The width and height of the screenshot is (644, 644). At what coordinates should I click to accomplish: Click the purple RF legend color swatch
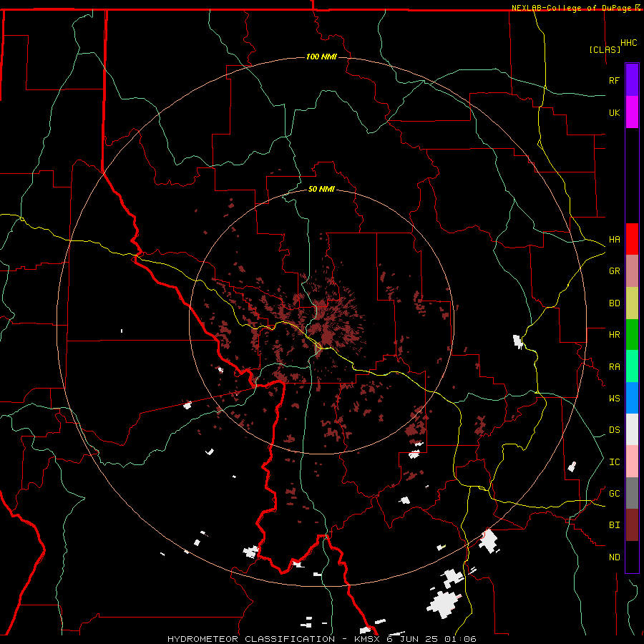coord(632,80)
